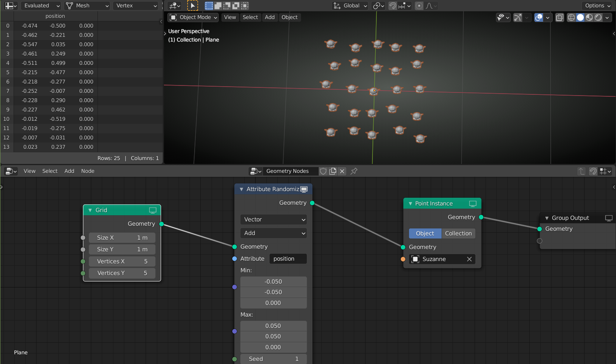Open the Options popover
Screen dimensions: 616x364
[x=597, y=6]
